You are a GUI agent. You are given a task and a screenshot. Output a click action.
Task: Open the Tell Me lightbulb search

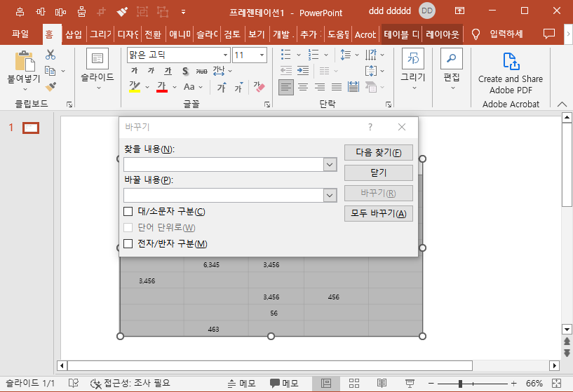(476, 34)
